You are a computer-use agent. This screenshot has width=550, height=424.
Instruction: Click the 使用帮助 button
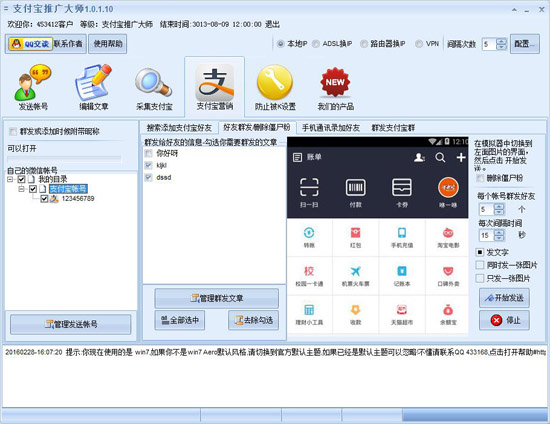(108, 44)
